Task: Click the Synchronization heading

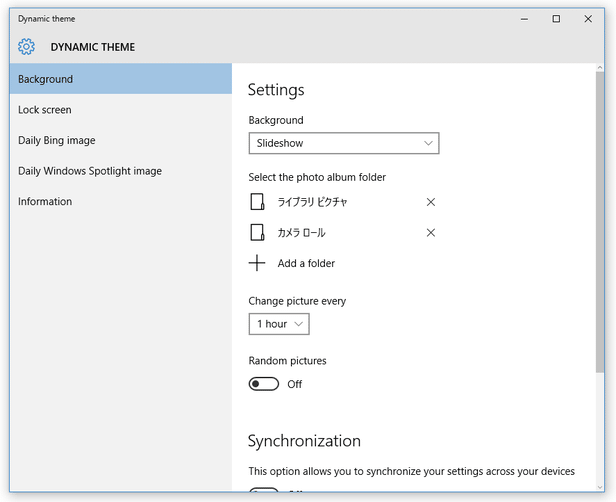Action: (304, 441)
